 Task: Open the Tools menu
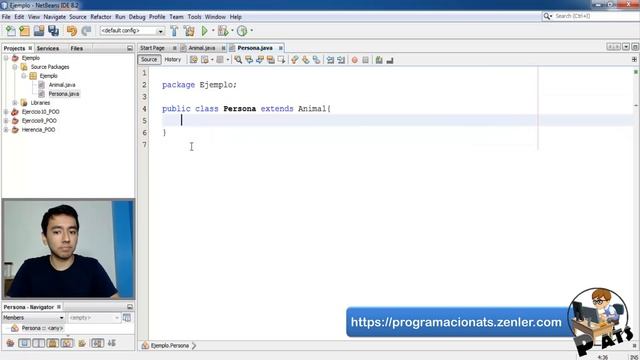pyautogui.click(x=194, y=17)
